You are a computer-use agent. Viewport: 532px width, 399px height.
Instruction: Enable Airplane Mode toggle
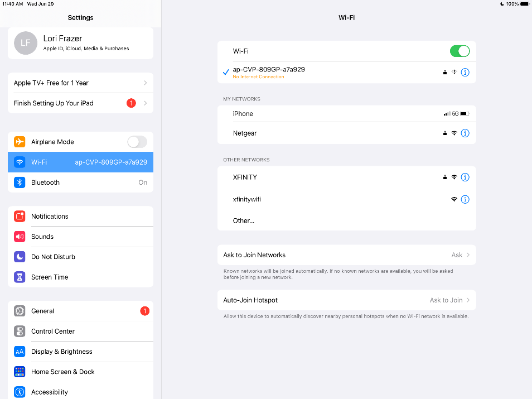pyautogui.click(x=137, y=142)
